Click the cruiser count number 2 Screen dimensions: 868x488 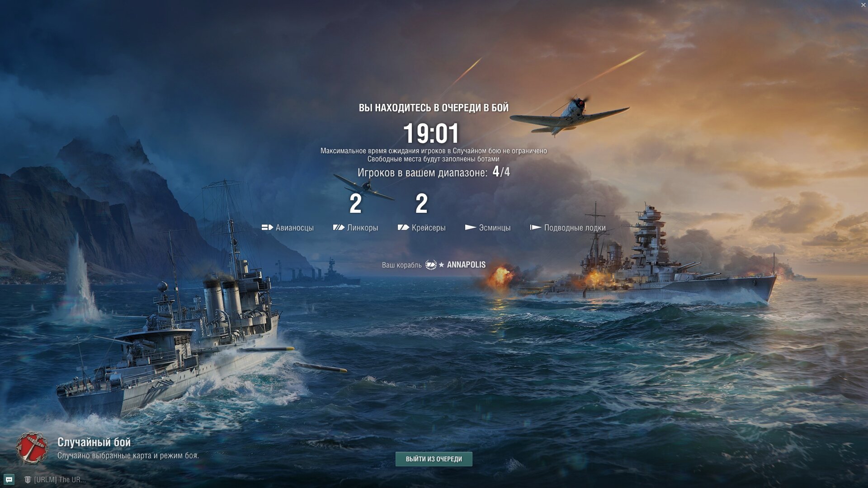click(421, 204)
